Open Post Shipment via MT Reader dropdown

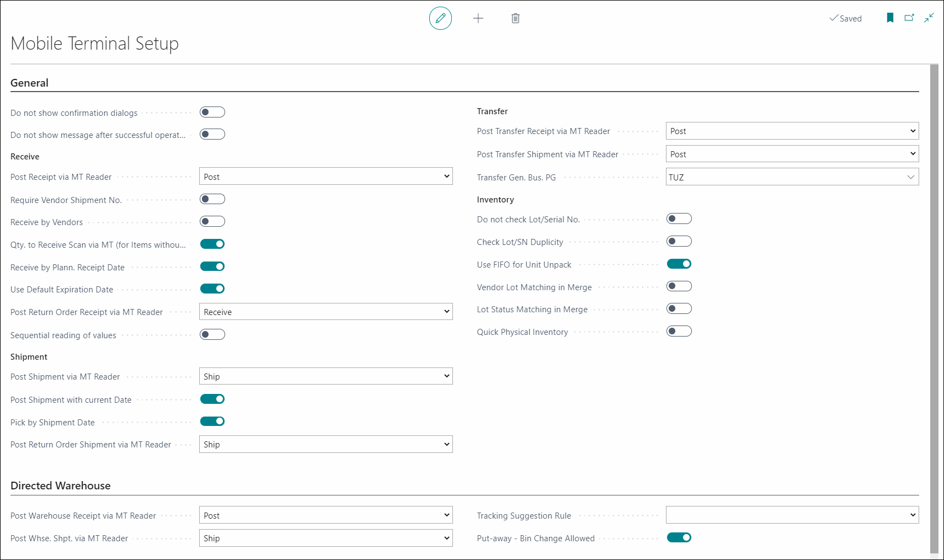[326, 376]
